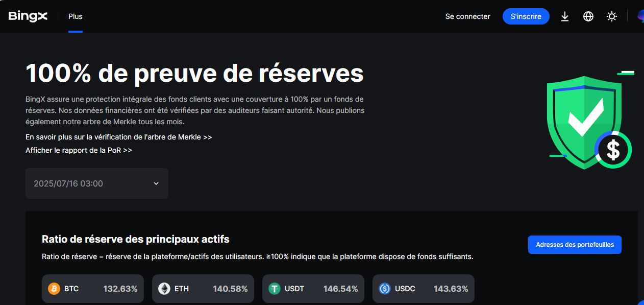
Task: Click the BTC 132.63% reserve ratio card
Action: pyautogui.click(x=92, y=288)
